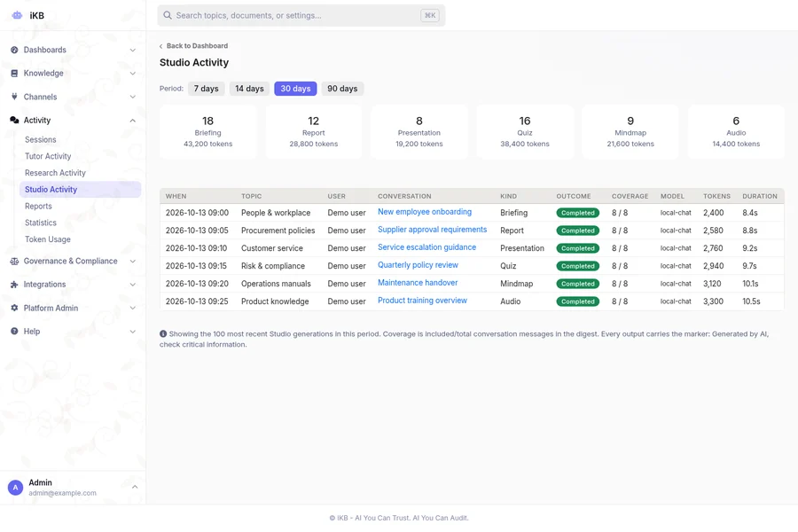Click the Report 28,800 tokens card

pos(314,132)
